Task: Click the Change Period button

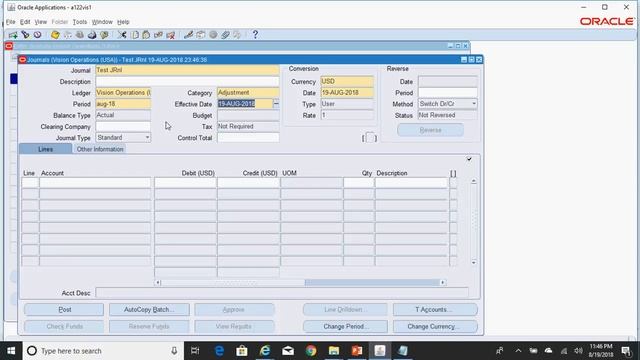Action: (x=345, y=326)
